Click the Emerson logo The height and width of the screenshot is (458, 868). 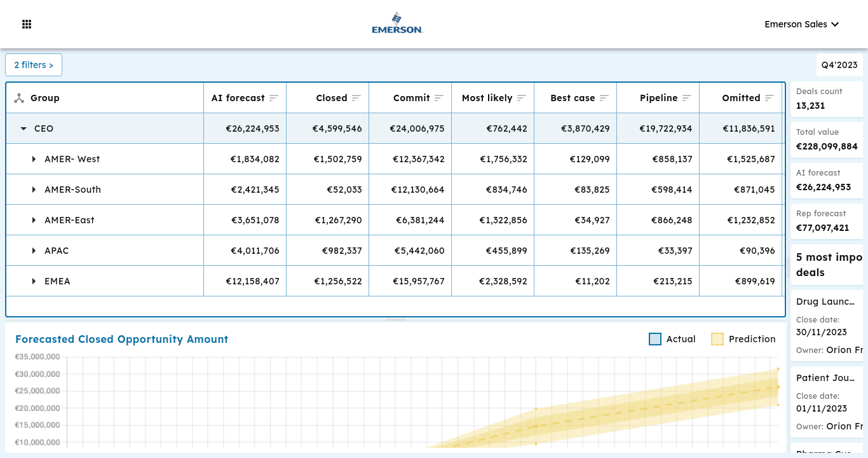coord(397,23)
